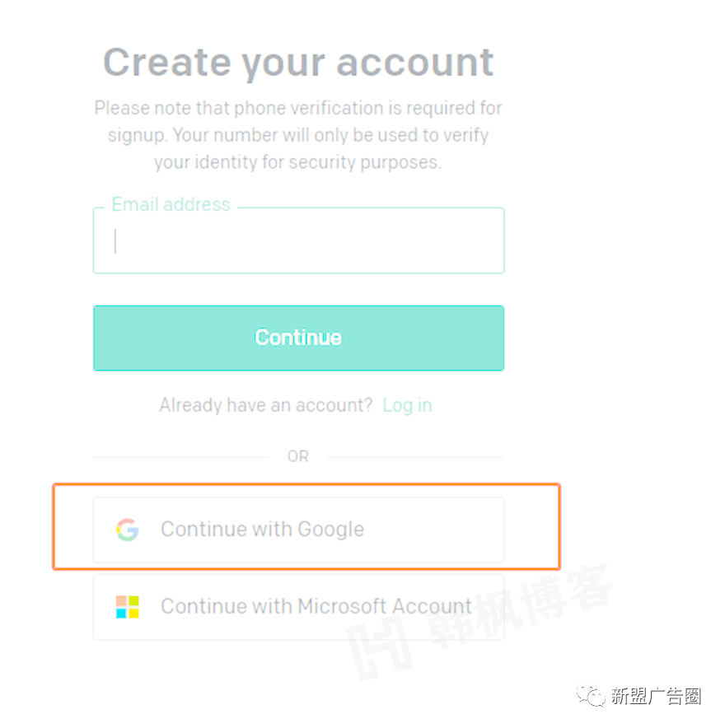Click the WeChat logo beside 新盟广告圈
This screenshot has width=725, height=728.
[590, 696]
